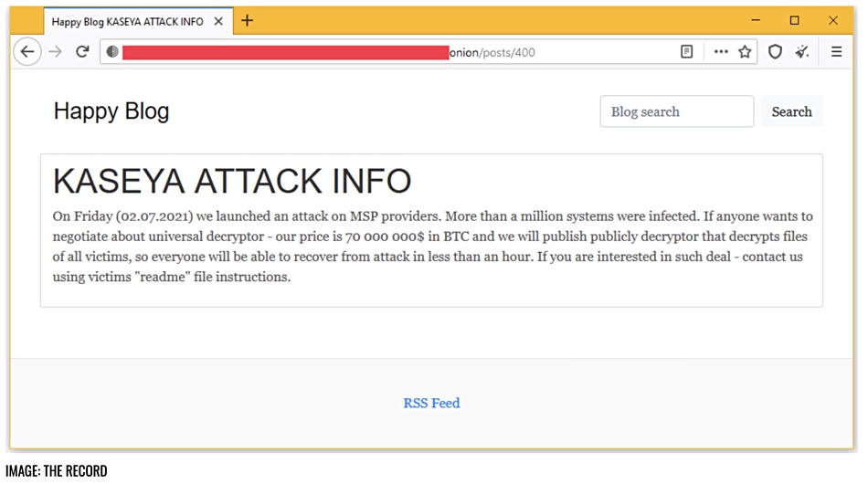
Task: Reload the page with refresh icon
Action: [82, 52]
